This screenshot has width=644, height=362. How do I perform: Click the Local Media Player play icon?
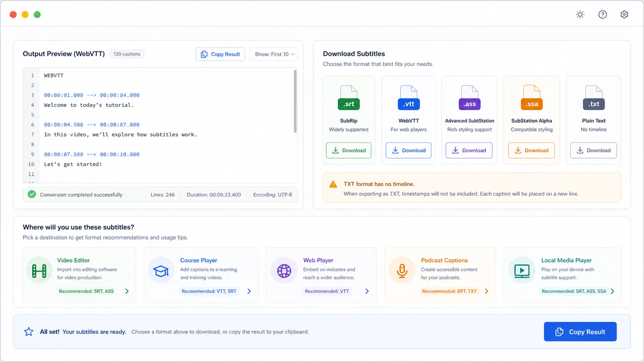[x=522, y=271]
